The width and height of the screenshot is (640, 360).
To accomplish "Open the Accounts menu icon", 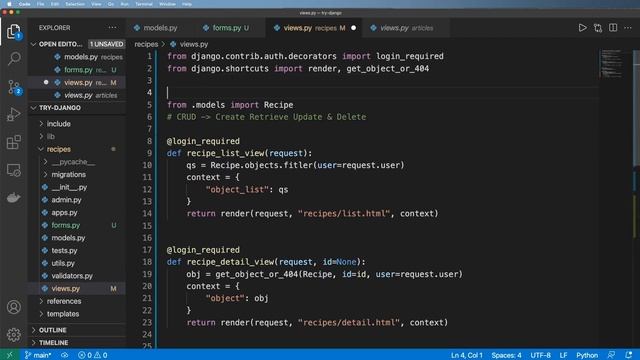I will pos(13,307).
